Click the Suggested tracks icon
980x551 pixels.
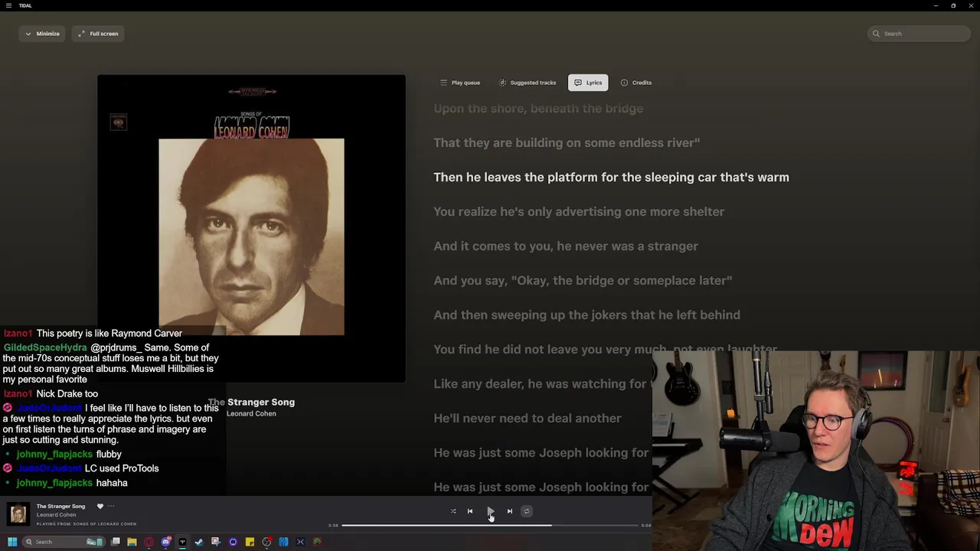502,83
